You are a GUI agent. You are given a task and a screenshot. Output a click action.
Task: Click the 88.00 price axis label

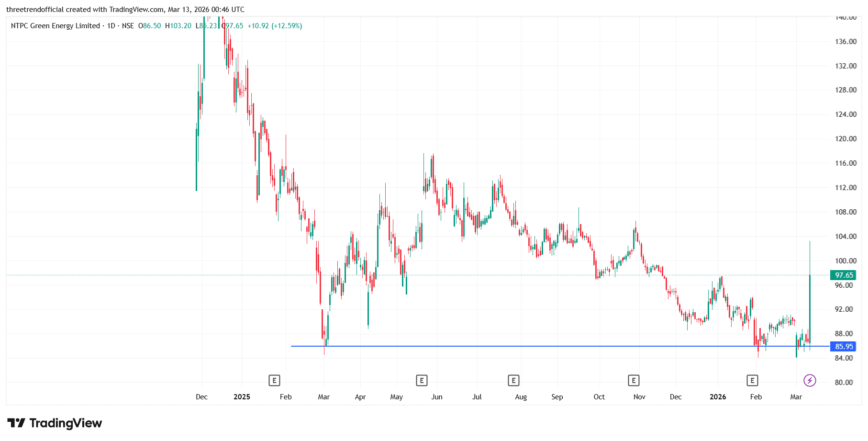coord(844,334)
